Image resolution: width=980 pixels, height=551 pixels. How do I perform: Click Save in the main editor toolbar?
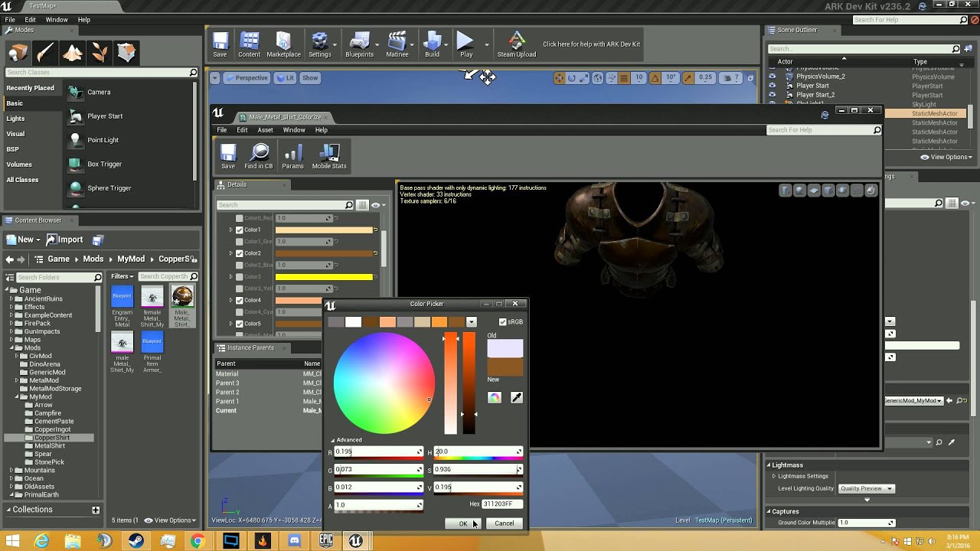[x=220, y=44]
